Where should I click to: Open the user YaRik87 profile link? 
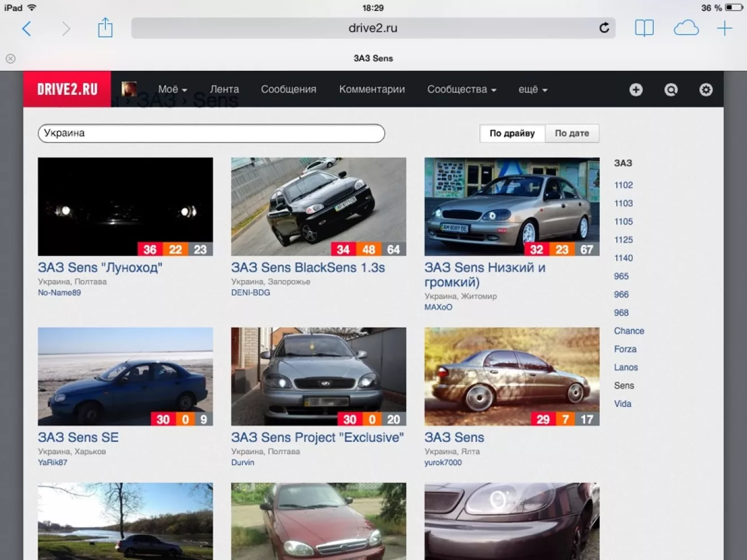pyautogui.click(x=53, y=462)
